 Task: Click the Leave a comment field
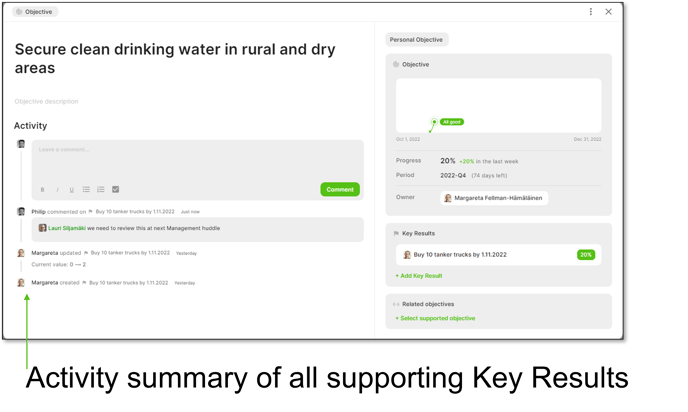(197, 161)
